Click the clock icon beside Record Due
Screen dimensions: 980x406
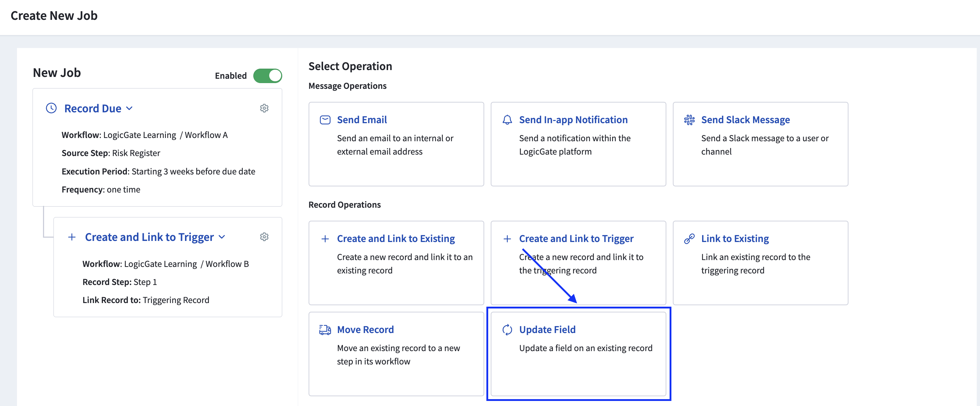point(51,108)
